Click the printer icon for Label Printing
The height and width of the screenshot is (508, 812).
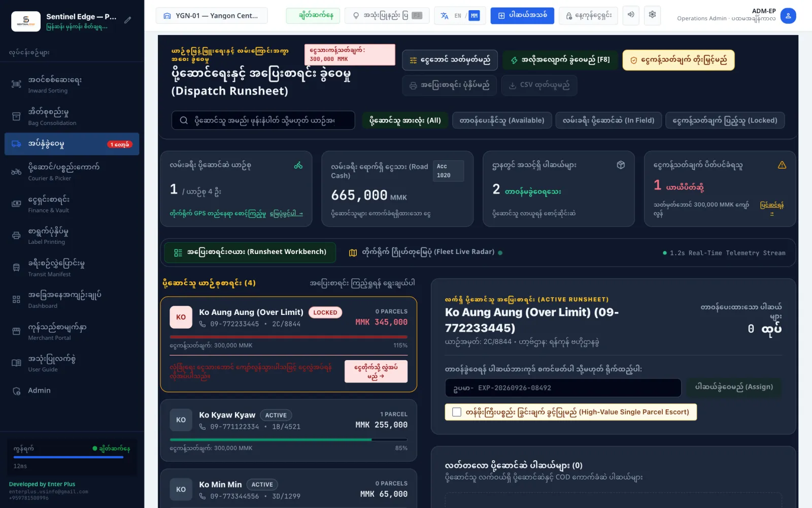pos(16,236)
